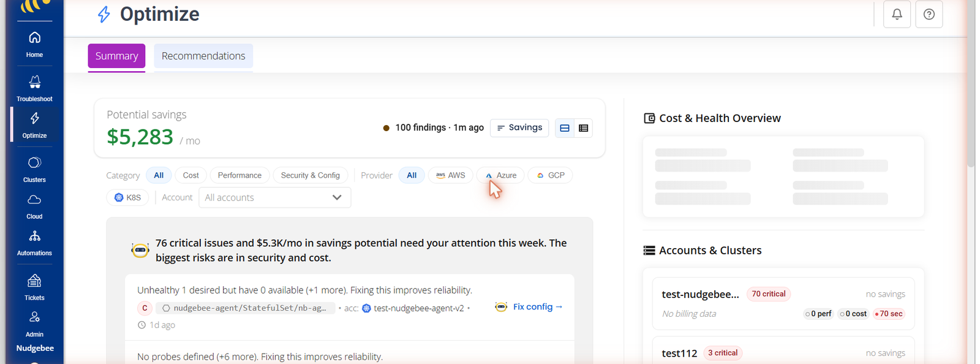Open the Savings sort button
980x364 pixels.
[519, 127]
